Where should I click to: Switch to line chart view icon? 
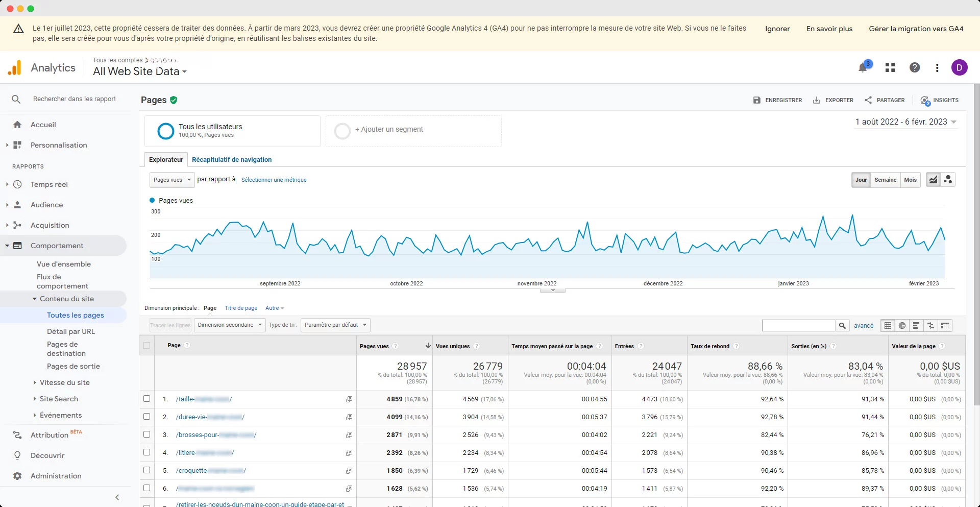(x=934, y=180)
